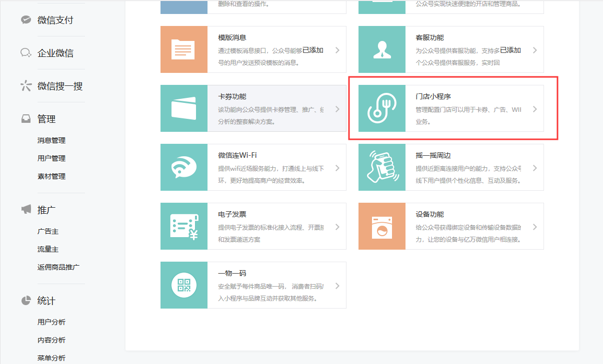Open 菜单分析 under 统计
Screen dimensions: 603x364
pos(51,358)
